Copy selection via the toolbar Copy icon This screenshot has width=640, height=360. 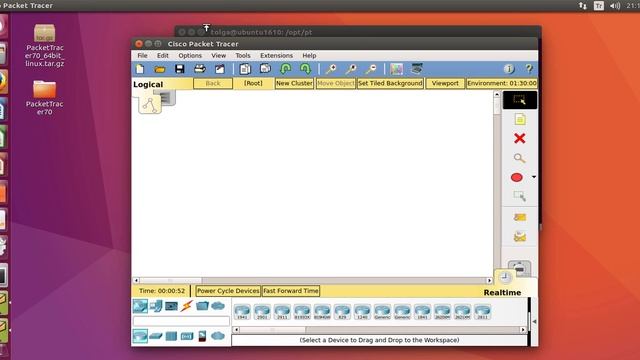pos(245,69)
